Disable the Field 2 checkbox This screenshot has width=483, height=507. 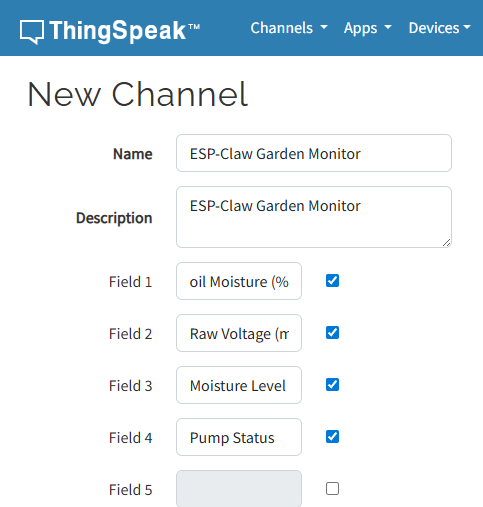(332, 333)
